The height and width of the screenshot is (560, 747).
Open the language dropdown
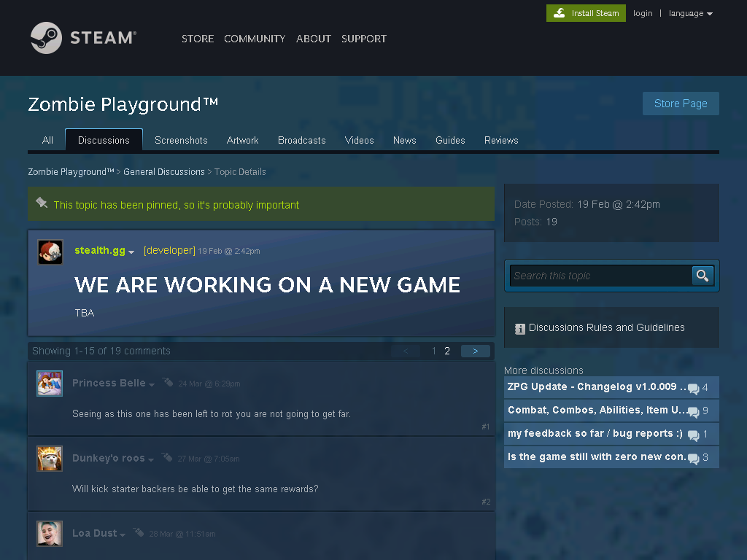(690, 13)
